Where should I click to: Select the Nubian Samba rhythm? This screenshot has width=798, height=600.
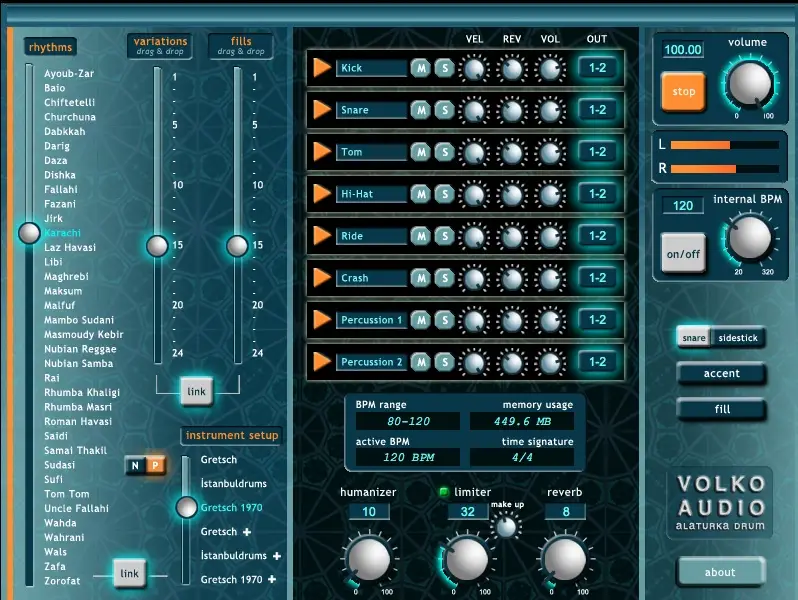click(78, 363)
